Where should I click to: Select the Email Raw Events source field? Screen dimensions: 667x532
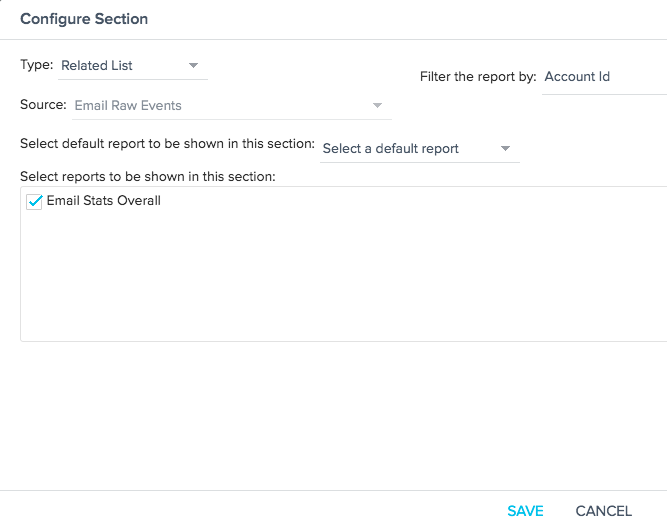pyautogui.click(x=231, y=106)
